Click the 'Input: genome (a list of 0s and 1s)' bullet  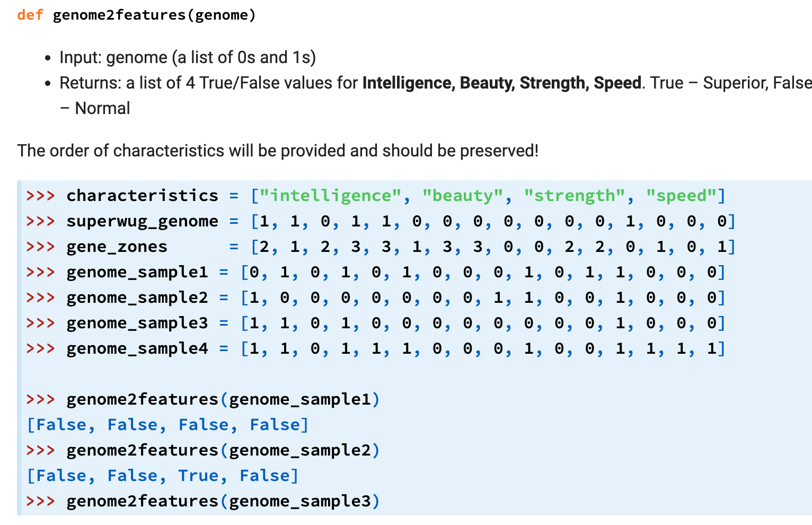[x=188, y=57]
